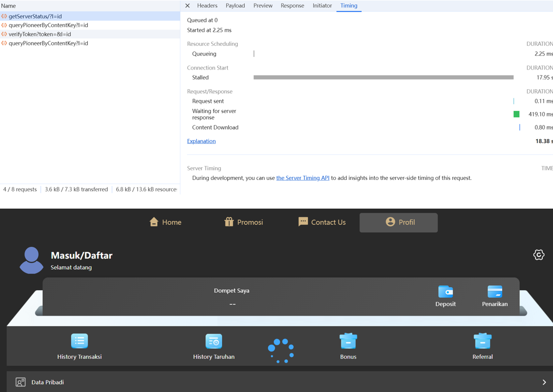
Task: Click the Dompet Saya balance text
Action: [x=232, y=291]
